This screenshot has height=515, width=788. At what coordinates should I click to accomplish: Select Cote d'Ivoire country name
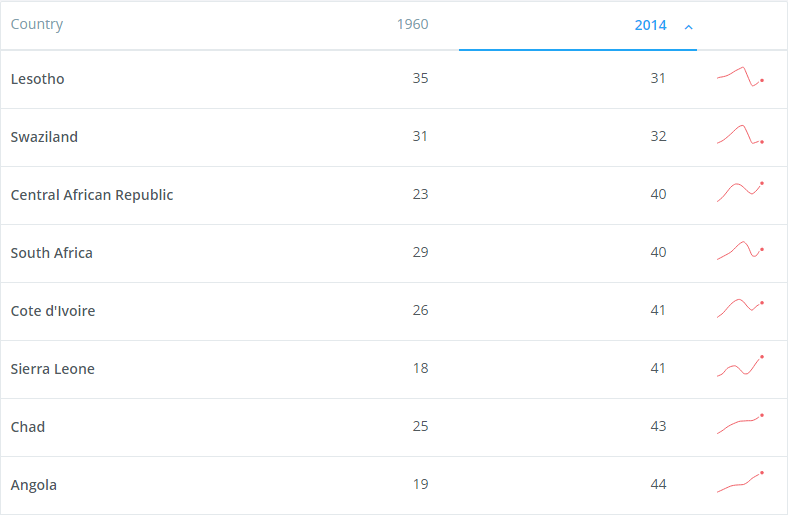53,311
